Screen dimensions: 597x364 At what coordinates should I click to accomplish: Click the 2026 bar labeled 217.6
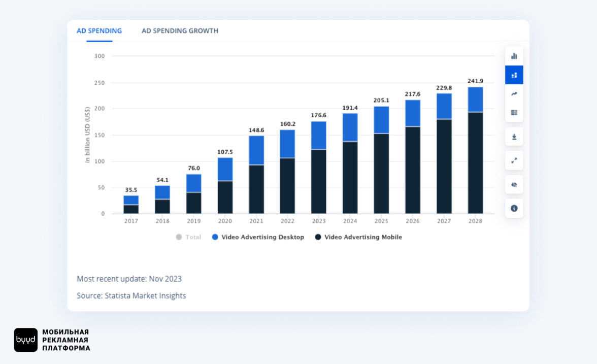coord(413,156)
